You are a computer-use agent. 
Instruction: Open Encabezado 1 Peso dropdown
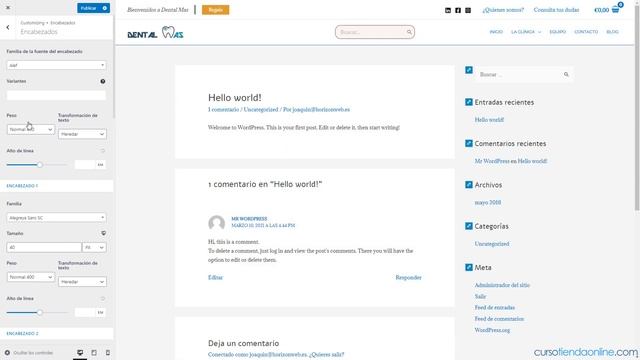point(31,277)
